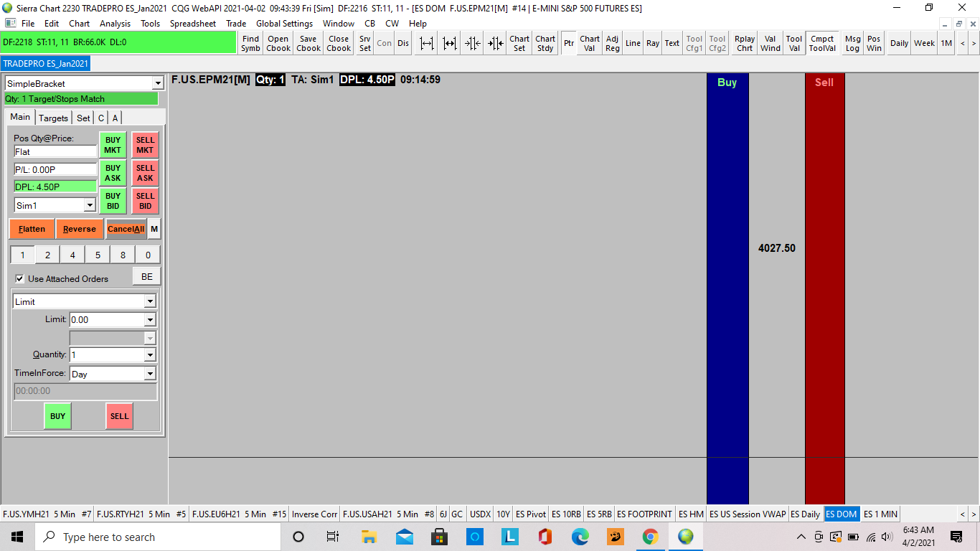Image resolution: width=980 pixels, height=551 pixels.
Task: Click the CancelAll button
Action: point(126,229)
